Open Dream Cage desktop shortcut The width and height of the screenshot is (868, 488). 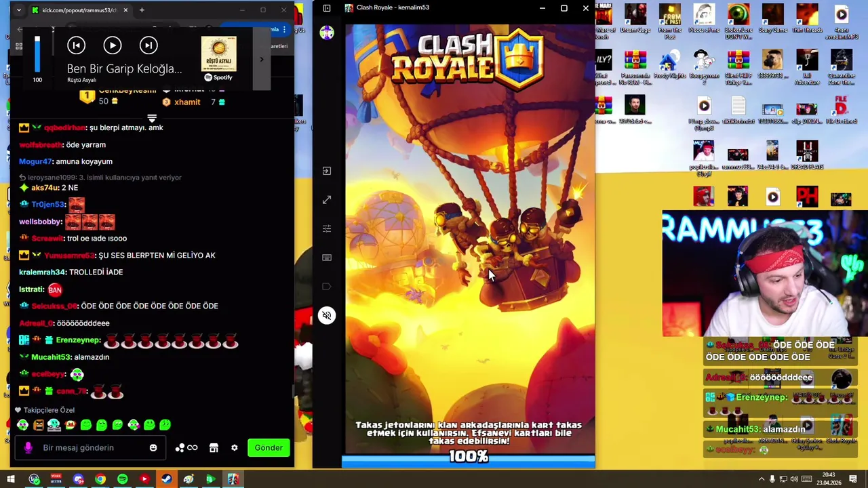coord(635,19)
